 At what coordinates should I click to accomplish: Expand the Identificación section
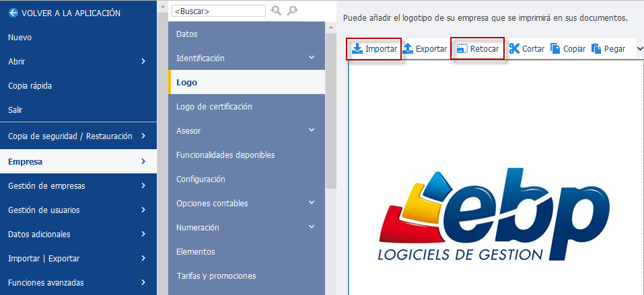tap(312, 57)
